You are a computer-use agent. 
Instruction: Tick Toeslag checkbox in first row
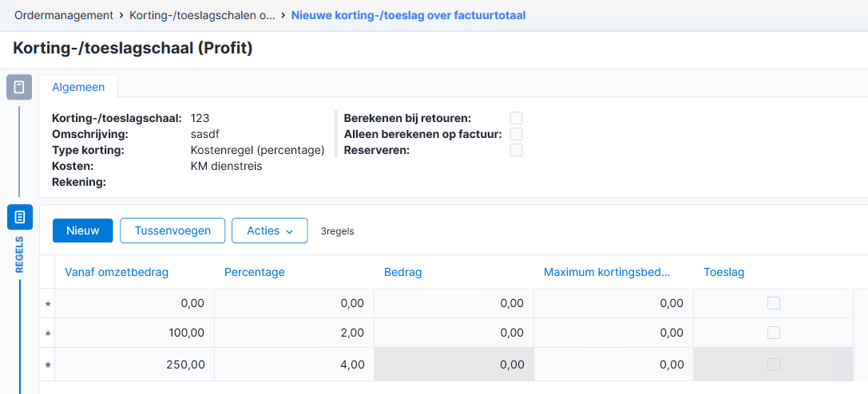pos(773,303)
